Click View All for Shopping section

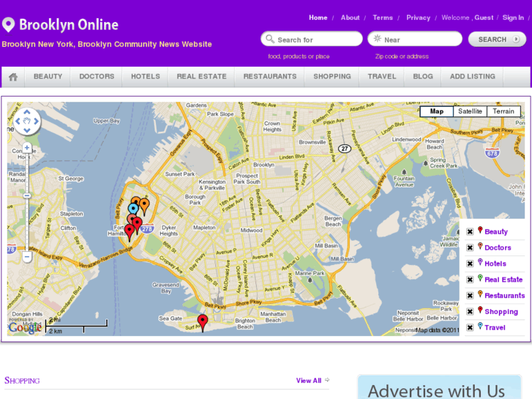click(308, 381)
